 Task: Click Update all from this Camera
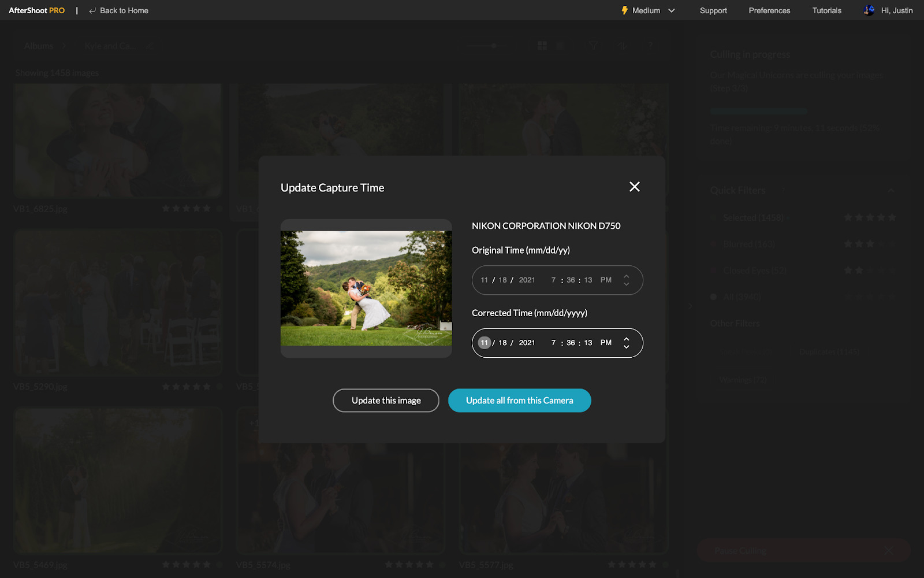[519, 401]
